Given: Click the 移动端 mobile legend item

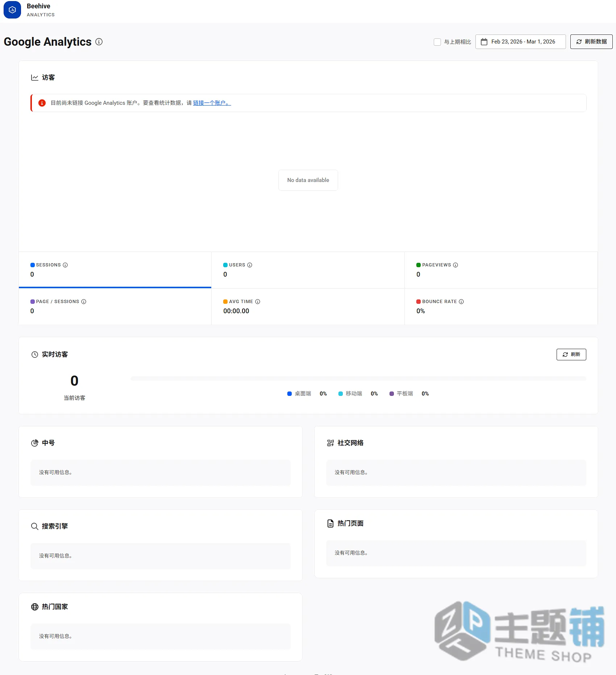Looking at the screenshot, I should (x=358, y=394).
